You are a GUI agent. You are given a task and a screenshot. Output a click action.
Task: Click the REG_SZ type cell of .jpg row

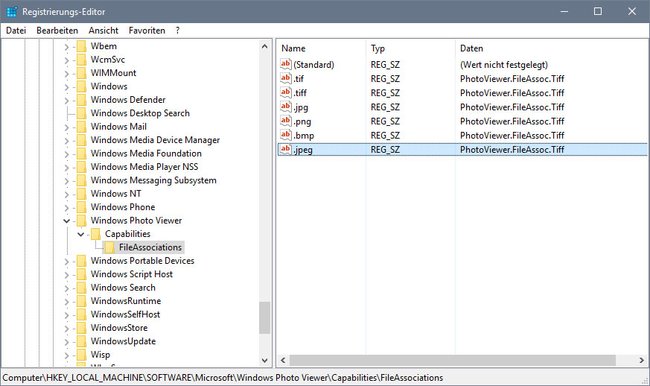click(x=385, y=107)
